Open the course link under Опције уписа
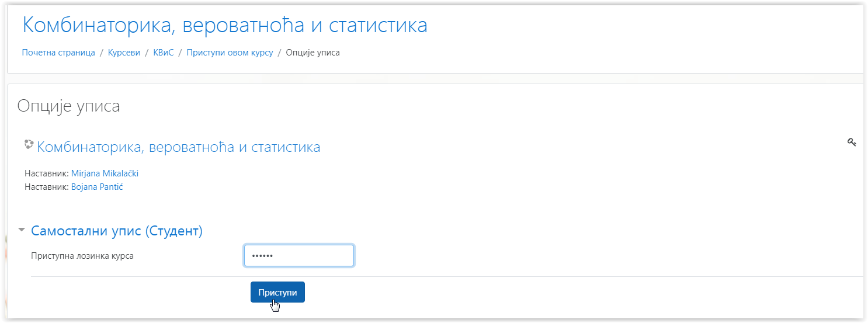This screenshot has height=323, width=868. click(178, 147)
